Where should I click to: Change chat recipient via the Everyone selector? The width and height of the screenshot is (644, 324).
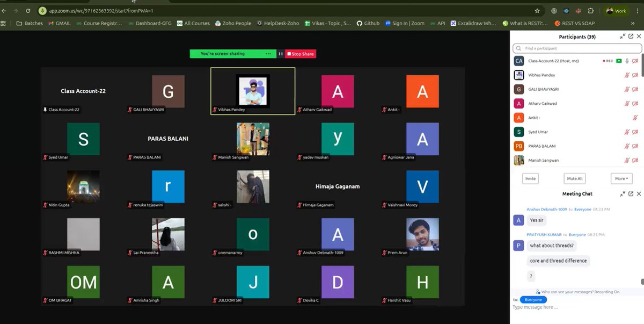pyautogui.click(x=533, y=299)
